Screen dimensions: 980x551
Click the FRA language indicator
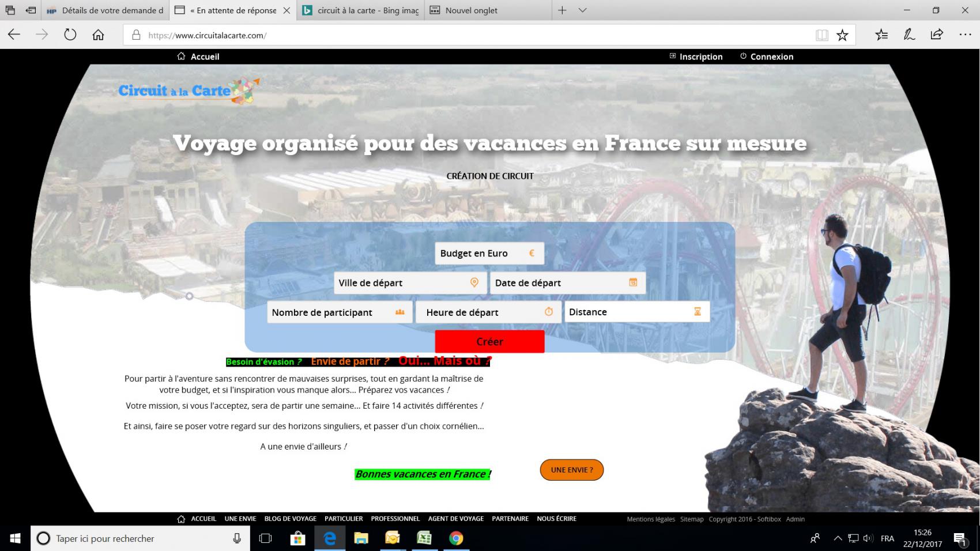(x=887, y=538)
